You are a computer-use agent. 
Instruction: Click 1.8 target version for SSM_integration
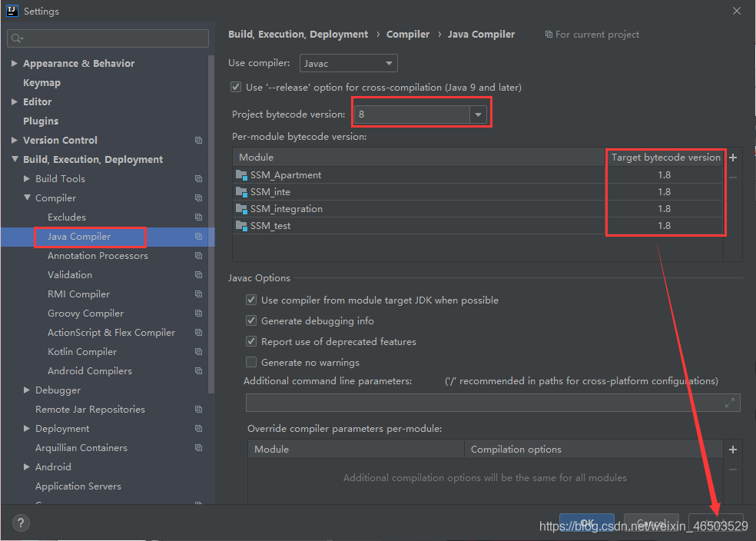665,209
